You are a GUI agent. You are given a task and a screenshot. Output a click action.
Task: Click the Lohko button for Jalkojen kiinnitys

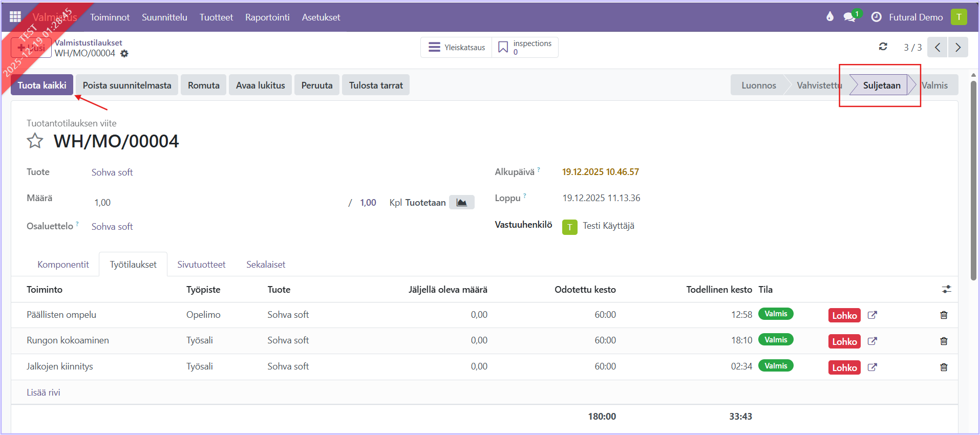[x=844, y=367]
